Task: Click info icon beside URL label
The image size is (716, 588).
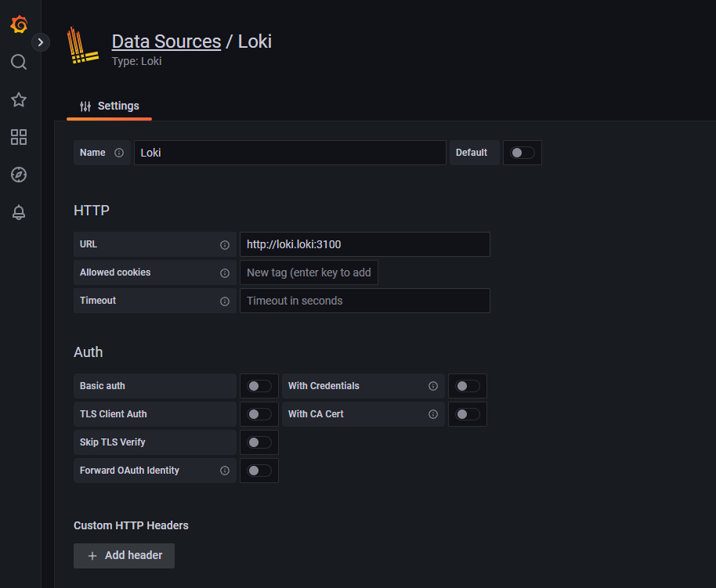Action: [225, 244]
